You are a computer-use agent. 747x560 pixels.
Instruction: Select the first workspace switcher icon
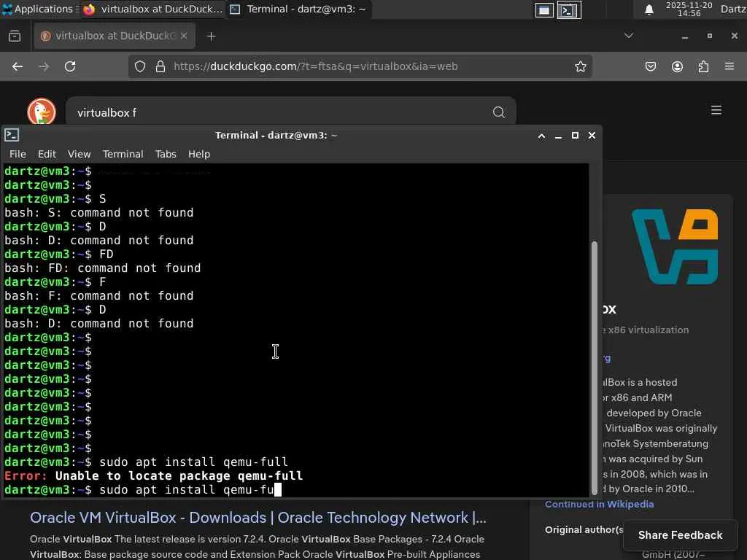point(544,9)
